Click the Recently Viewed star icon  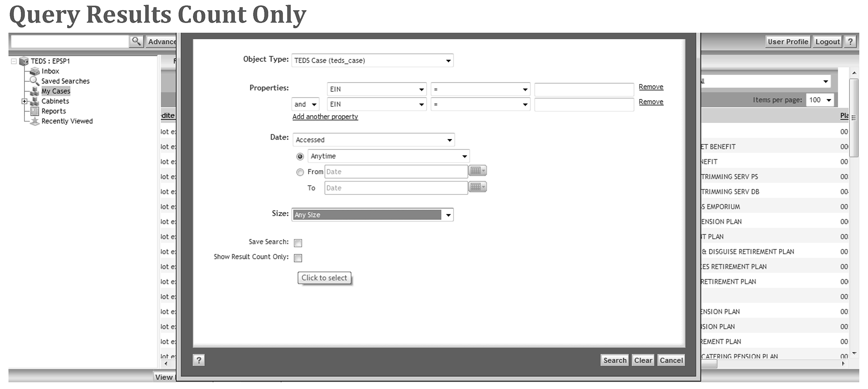point(34,121)
